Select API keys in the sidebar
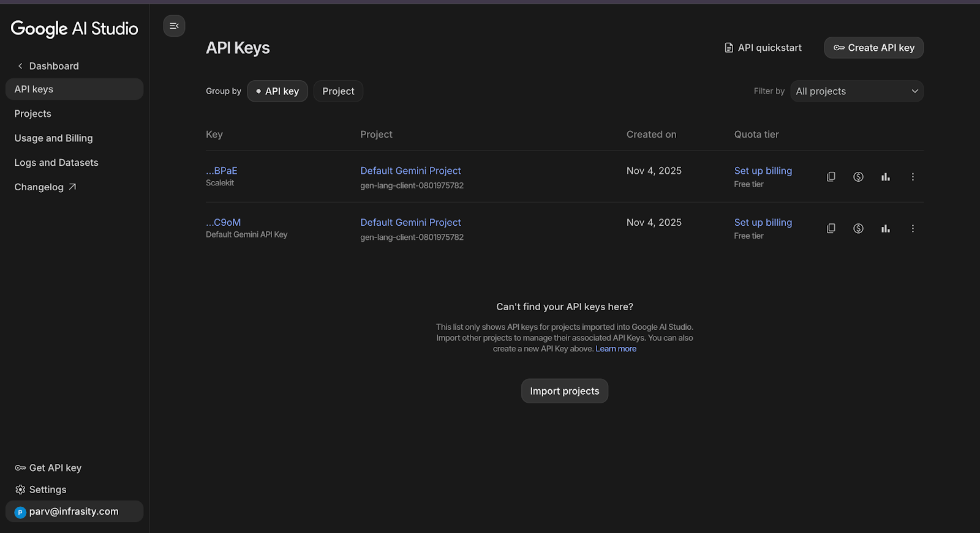 click(x=74, y=89)
